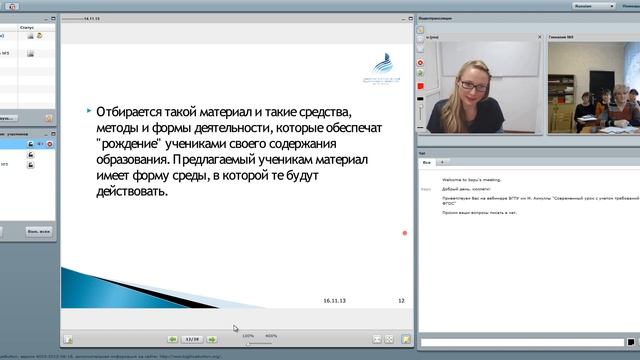The width and height of the screenshot is (640, 360).
Task: Maximize the listeners panel
Action: pyautogui.click(x=53, y=134)
